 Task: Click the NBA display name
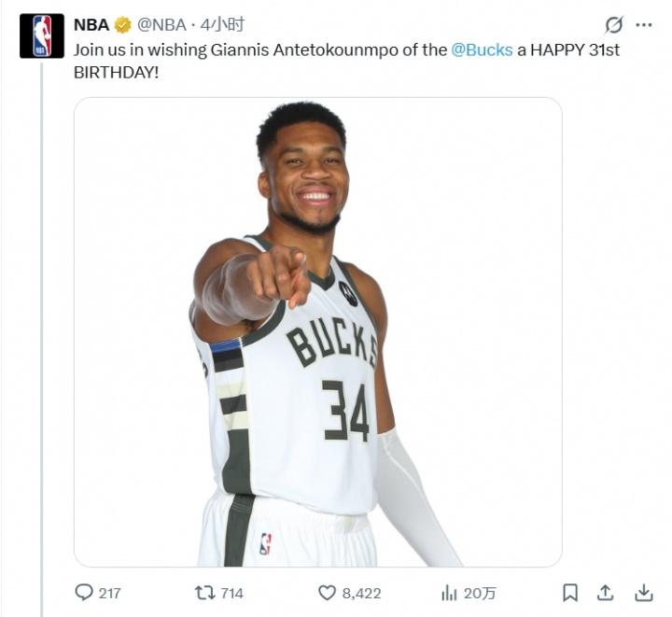pyautogui.click(x=91, y=25)
